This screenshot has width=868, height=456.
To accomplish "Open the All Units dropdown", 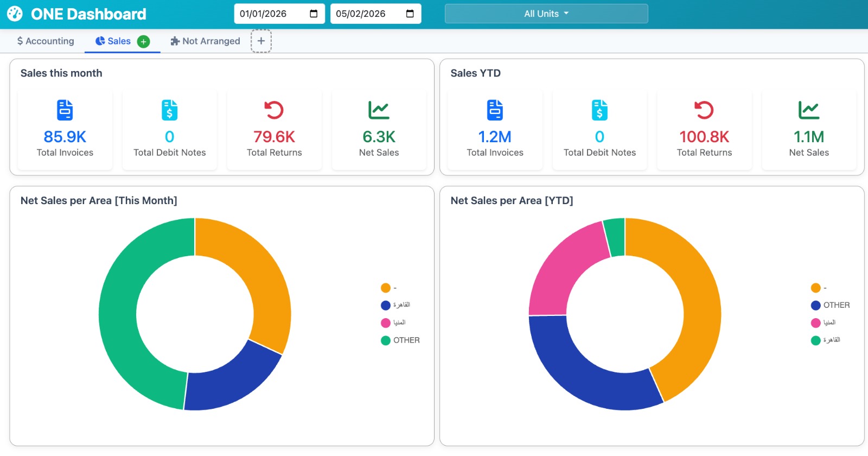I will (x=546, y=14).
